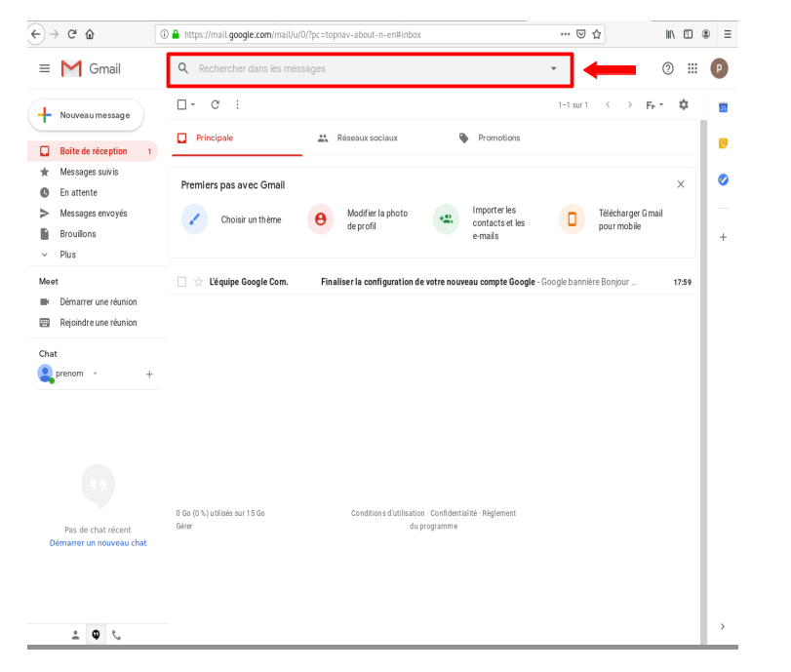Open Google Tasks in the side panel
The image size is (791, 672).
(x=723, y=179)
